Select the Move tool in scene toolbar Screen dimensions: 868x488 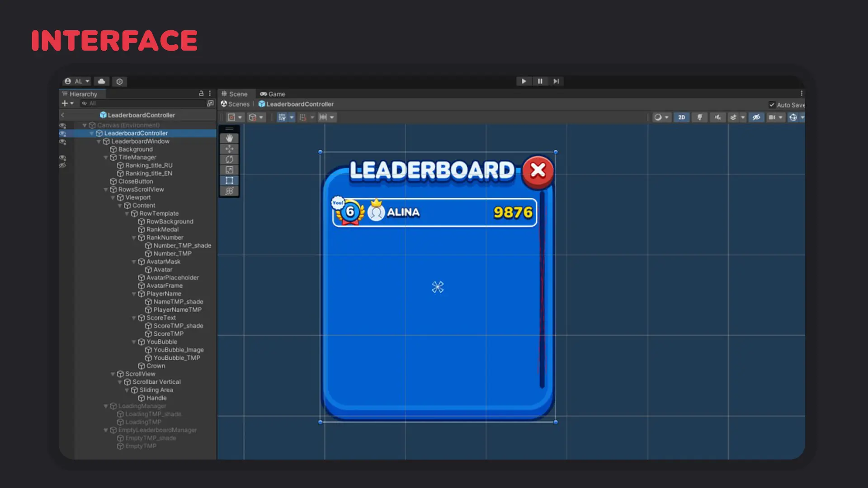(x=229, y=149)
